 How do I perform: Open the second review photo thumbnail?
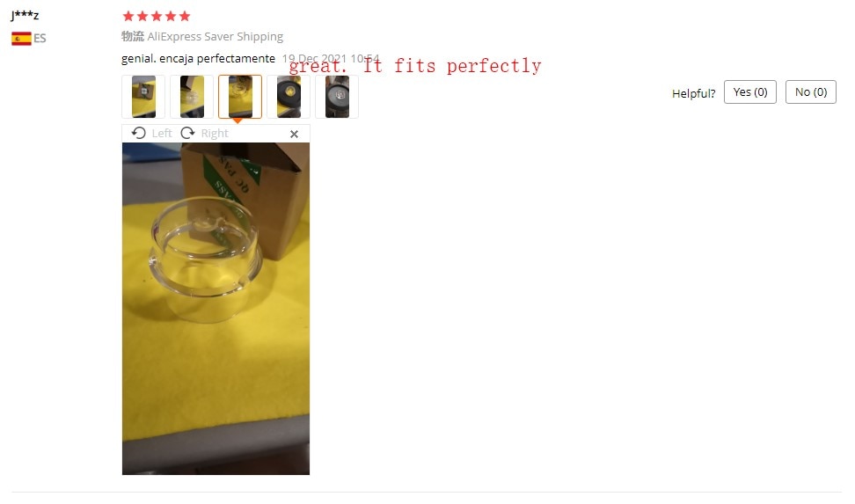192,97
